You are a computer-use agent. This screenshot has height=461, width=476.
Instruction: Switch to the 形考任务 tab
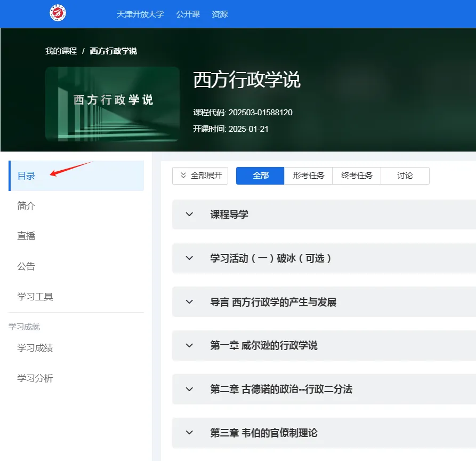click(x=309, y=176)
